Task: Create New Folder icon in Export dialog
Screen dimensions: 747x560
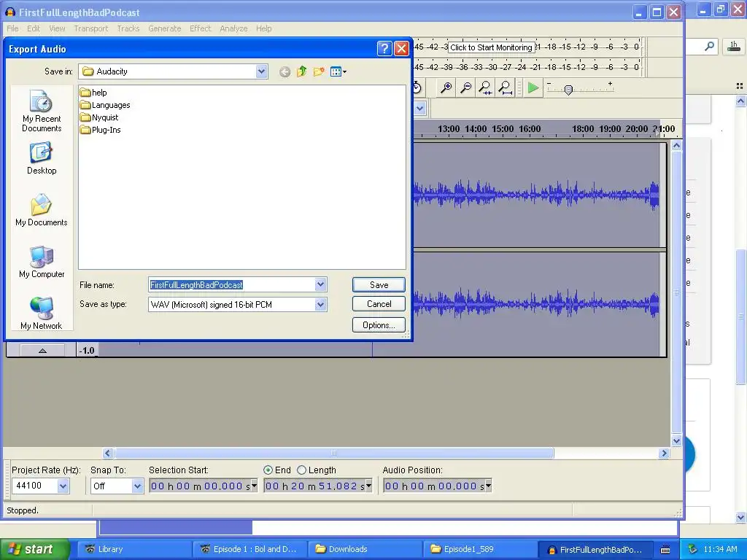Action: (319, 72)
